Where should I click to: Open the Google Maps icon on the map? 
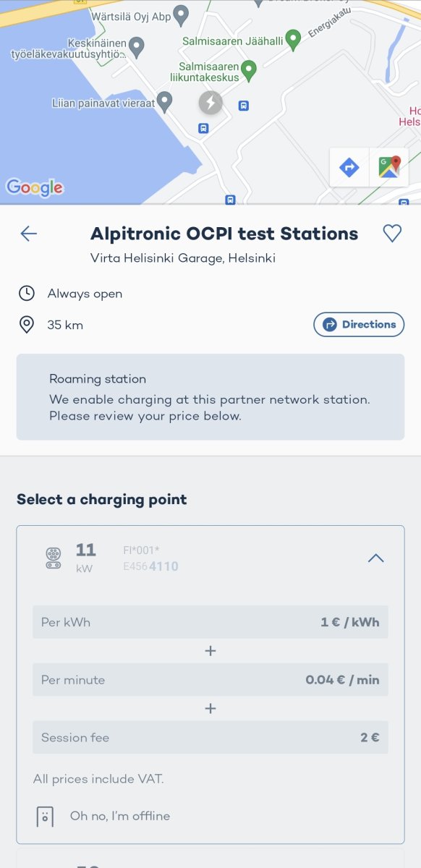tap(389, 167)
